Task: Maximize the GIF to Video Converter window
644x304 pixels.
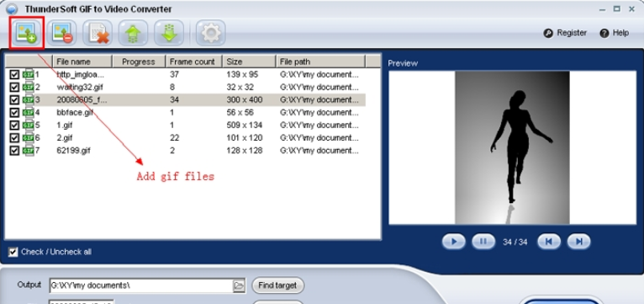Action: pyautogui.click(x=617, y=8)
